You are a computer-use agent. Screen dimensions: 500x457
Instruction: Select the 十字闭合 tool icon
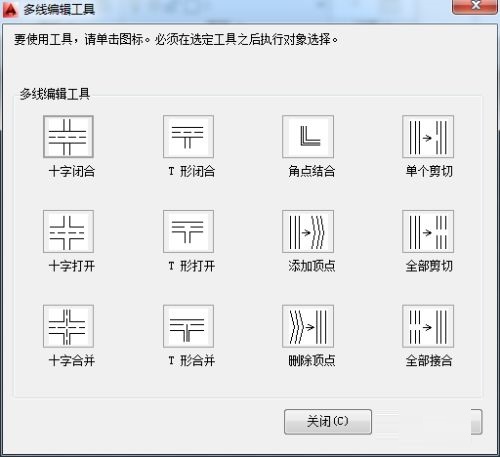(x=68, y=137)
